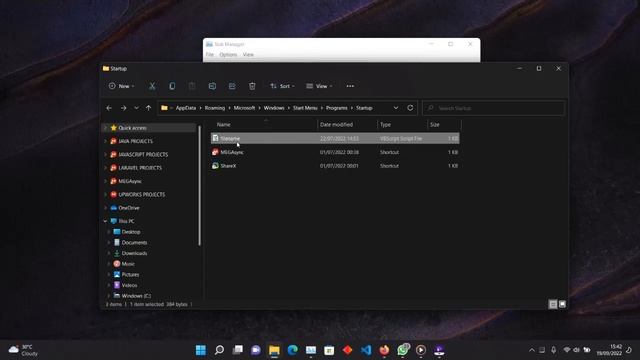Click Start Menu breadcrumb segment
This screenshot has width=640, height=360.
[305, 108]
